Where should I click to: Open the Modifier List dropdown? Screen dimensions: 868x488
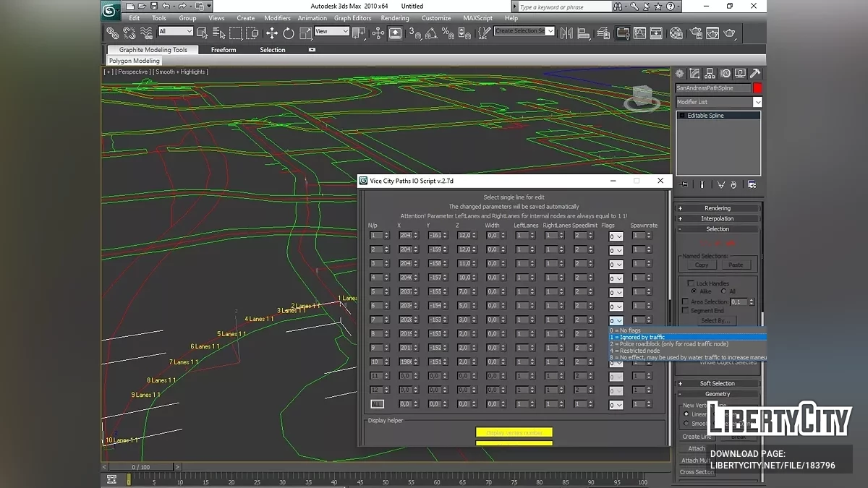[757, 102]
